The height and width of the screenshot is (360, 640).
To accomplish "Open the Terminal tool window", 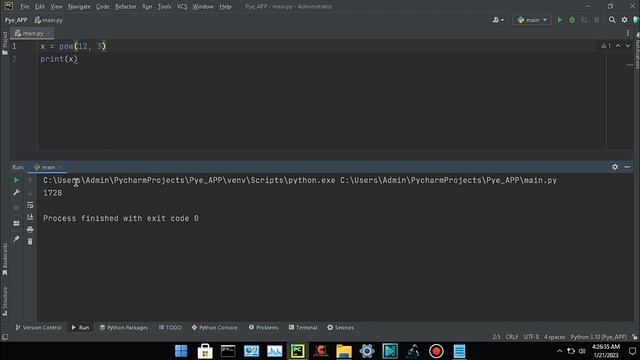I will 302,327.
